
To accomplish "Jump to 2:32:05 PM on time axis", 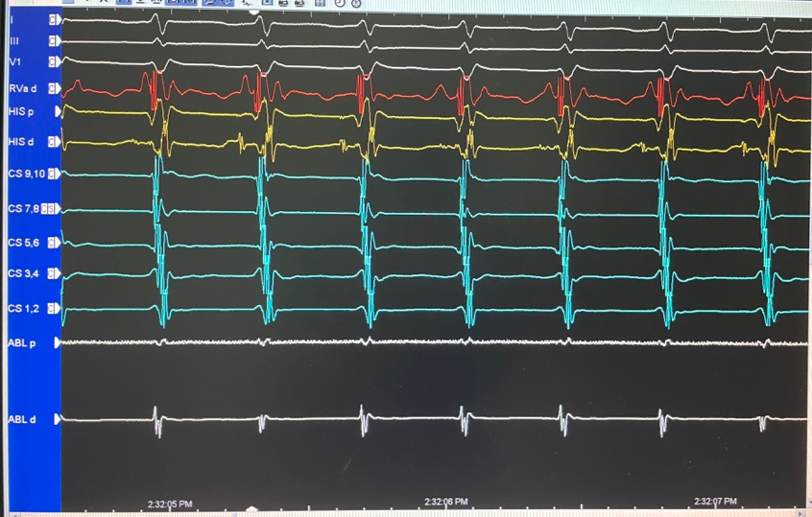I will pos(171,503).
